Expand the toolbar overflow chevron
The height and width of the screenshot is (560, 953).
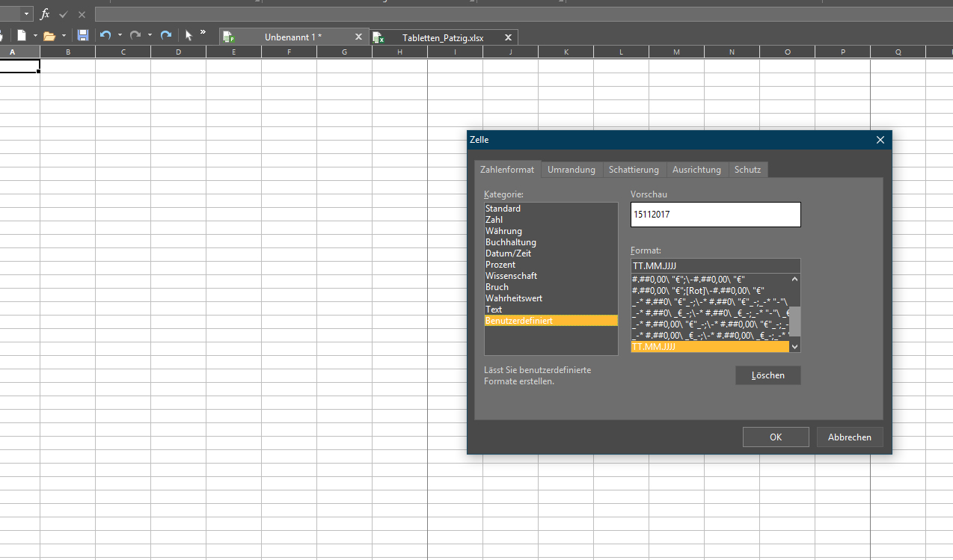(203, 33)
